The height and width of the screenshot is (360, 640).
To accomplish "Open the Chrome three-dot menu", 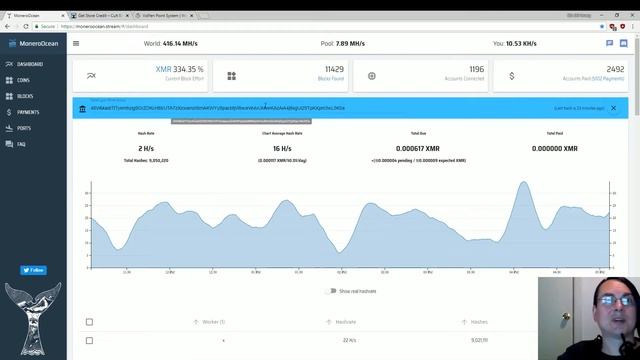I will (633, 26).
